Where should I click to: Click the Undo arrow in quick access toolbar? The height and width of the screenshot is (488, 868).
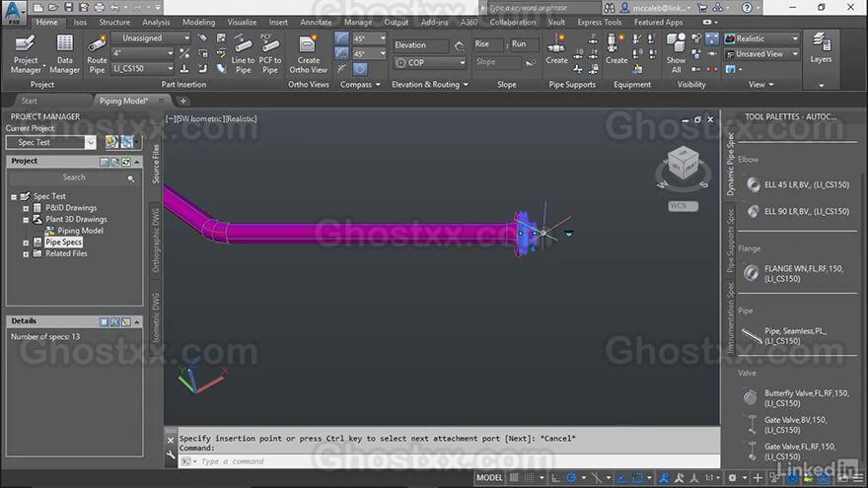tap(114, 8)
